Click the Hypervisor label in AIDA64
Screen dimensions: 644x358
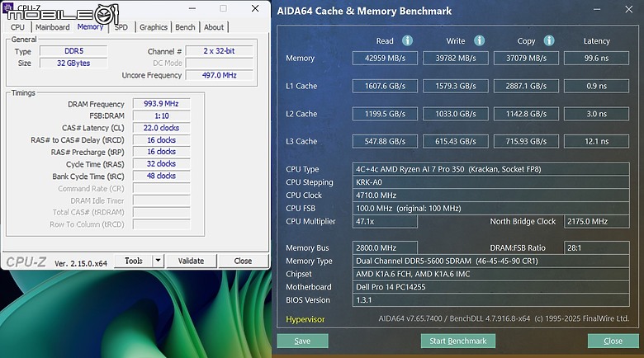click(305, 319)
